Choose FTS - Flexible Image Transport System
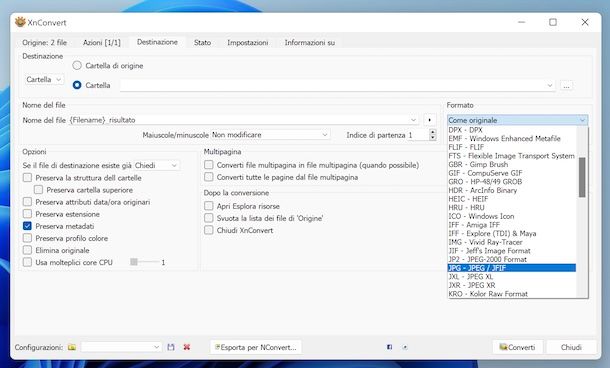610x368 pixels. click(512, 156)
